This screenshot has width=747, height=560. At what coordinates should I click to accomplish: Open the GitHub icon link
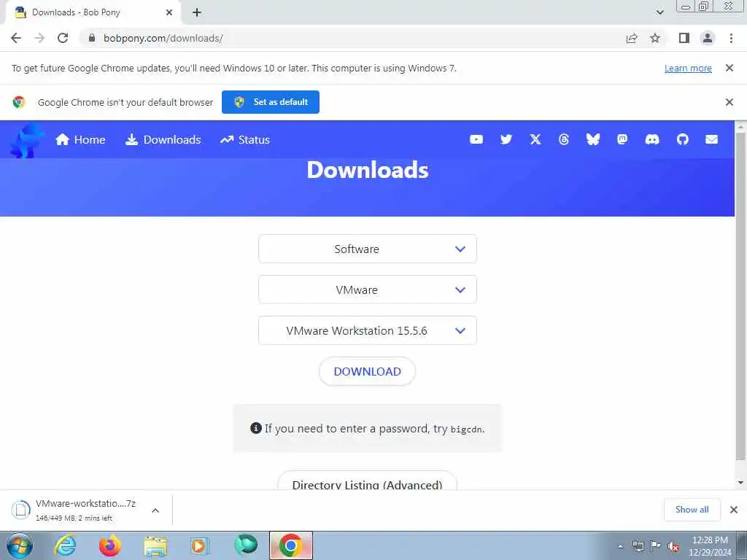[x=682, y=139]
